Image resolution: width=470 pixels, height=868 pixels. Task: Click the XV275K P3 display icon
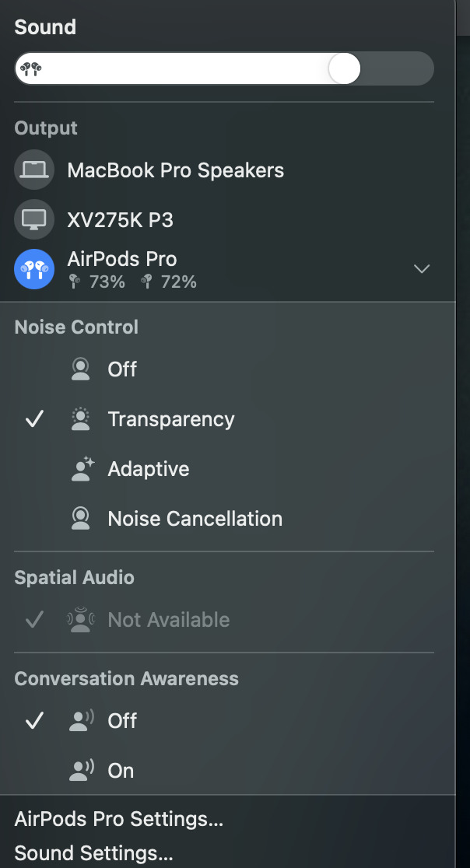[x=34, y=220]
